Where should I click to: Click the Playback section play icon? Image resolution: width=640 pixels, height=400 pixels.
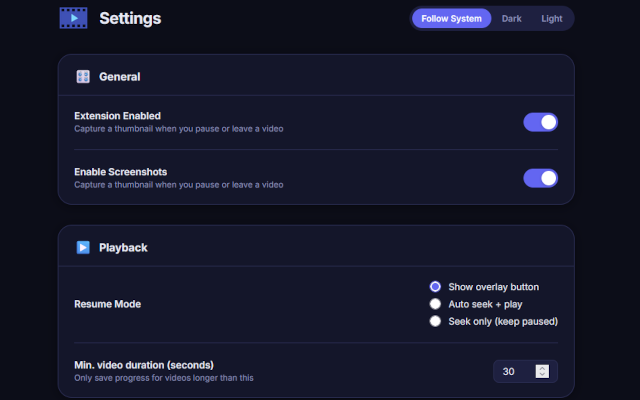83,247
